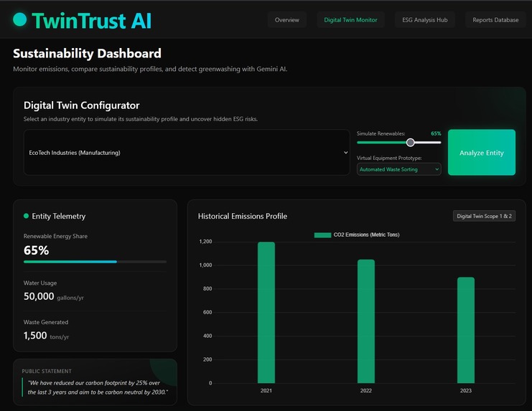Click the Digital Twin Scope 1 & 2 badge

click(484, 216)
